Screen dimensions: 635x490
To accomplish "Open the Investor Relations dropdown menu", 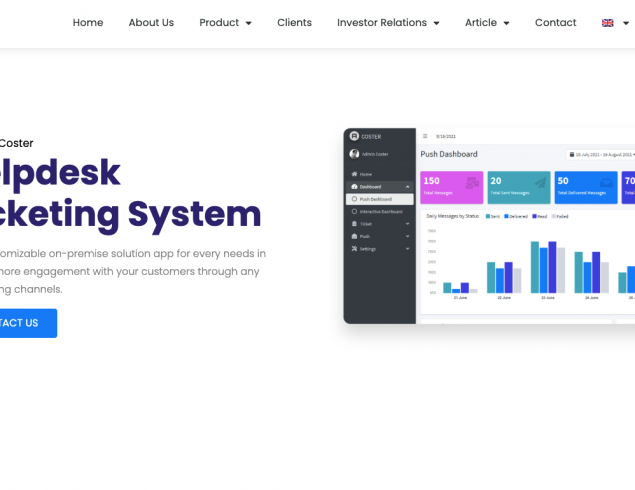I will coord(387,23).
